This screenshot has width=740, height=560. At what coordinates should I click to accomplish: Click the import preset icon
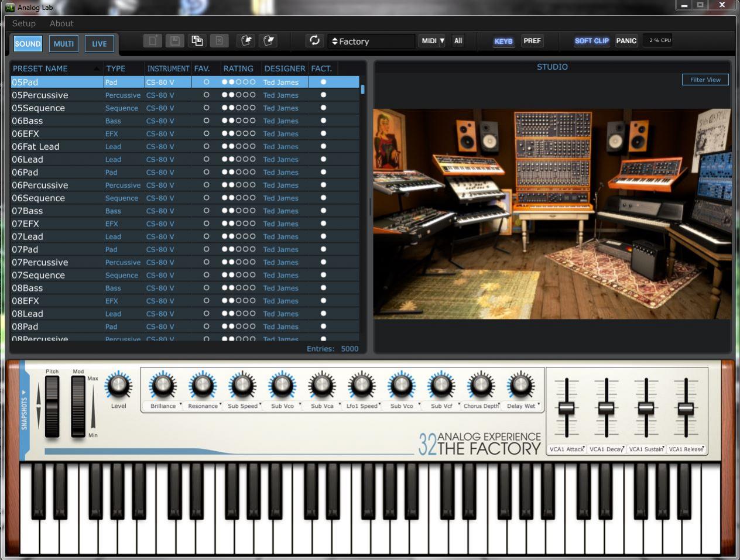[x=247, y=40]
